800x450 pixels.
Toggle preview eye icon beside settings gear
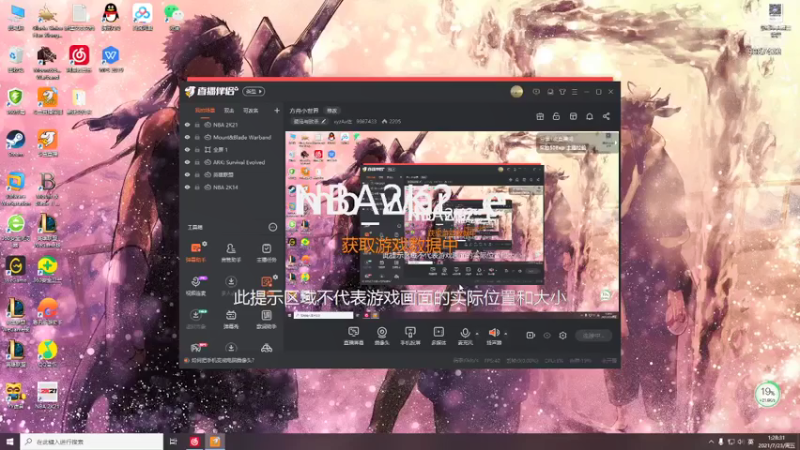[547, 335]
